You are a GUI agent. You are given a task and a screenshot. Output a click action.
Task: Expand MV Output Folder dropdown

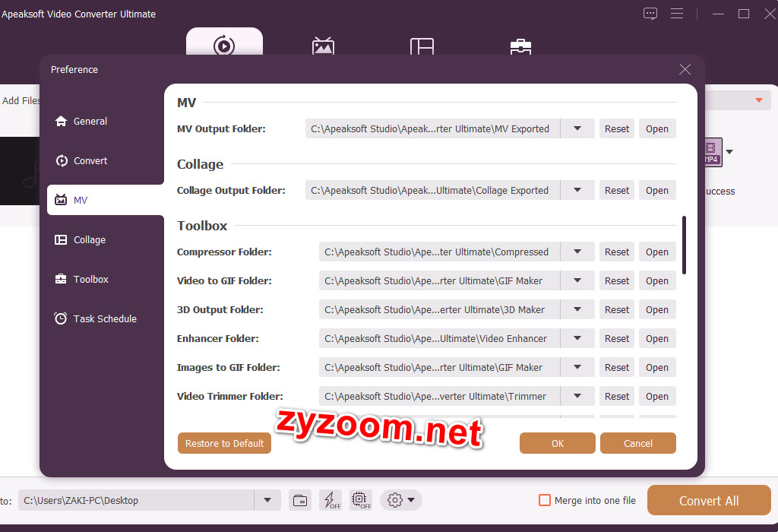(x=577, y=128)
